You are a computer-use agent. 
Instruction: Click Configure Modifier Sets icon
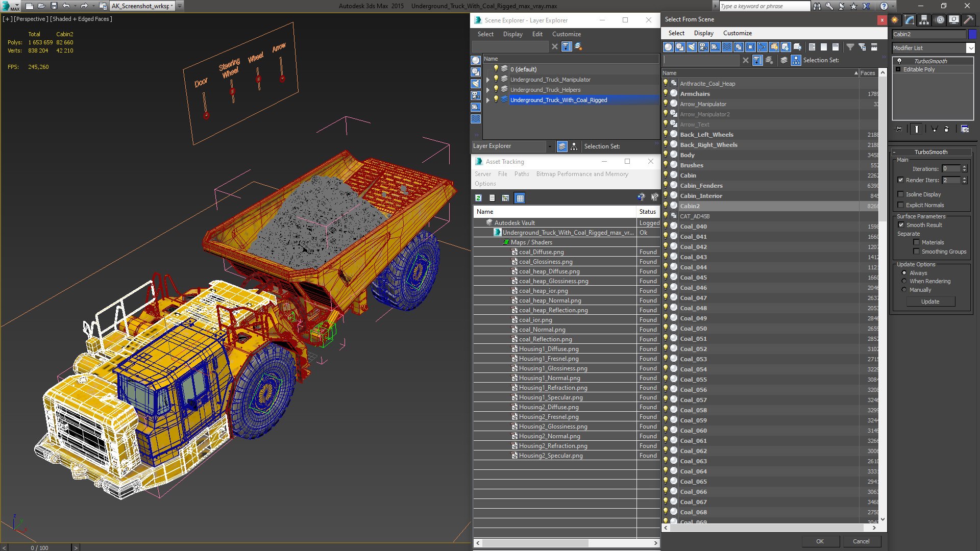[x=965, y=129]
